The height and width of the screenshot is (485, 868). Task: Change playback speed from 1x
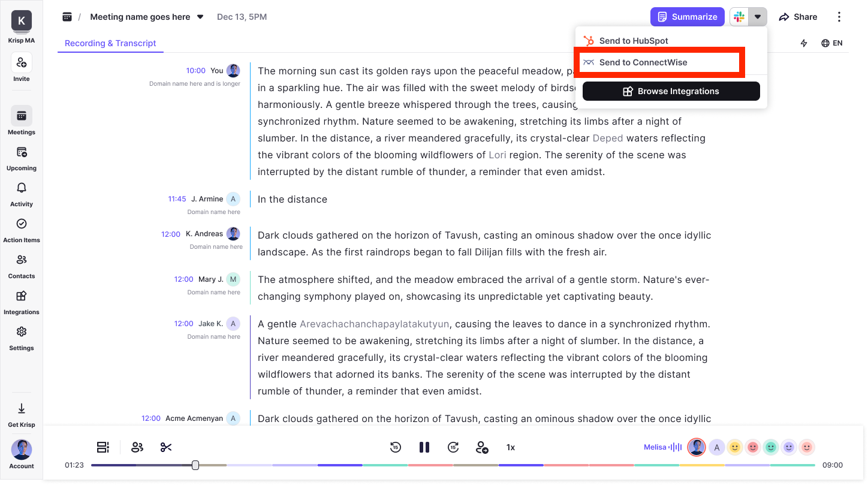tap(511, 447)
